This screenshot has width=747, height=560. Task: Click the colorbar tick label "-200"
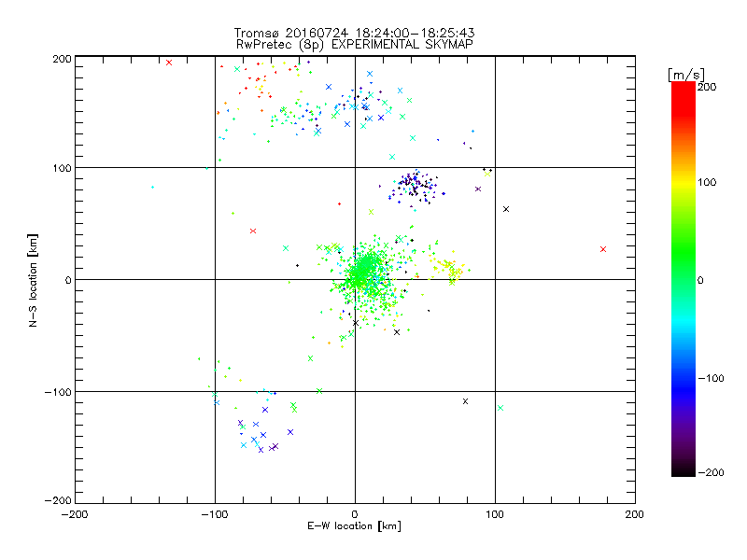(x=711, y=472)
